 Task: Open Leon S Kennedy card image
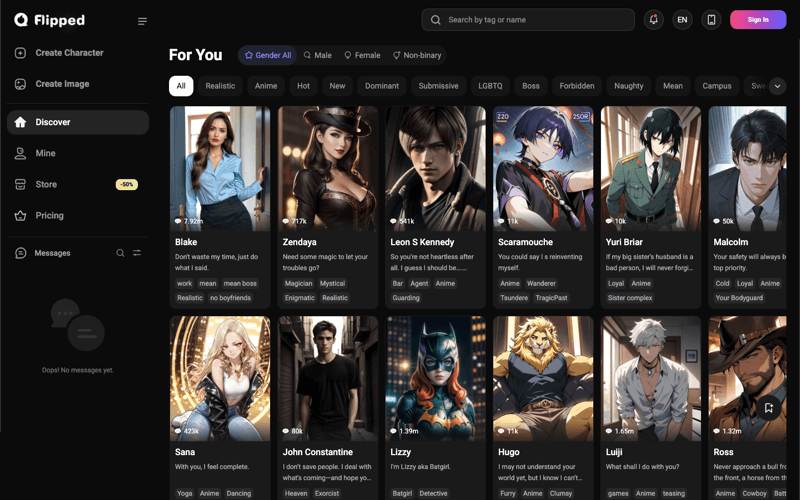[435, 168]
